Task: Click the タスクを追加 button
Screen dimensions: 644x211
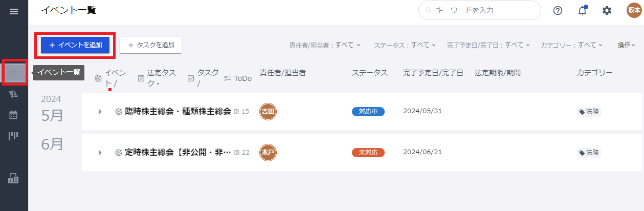Action: click(x=150, y=45)
